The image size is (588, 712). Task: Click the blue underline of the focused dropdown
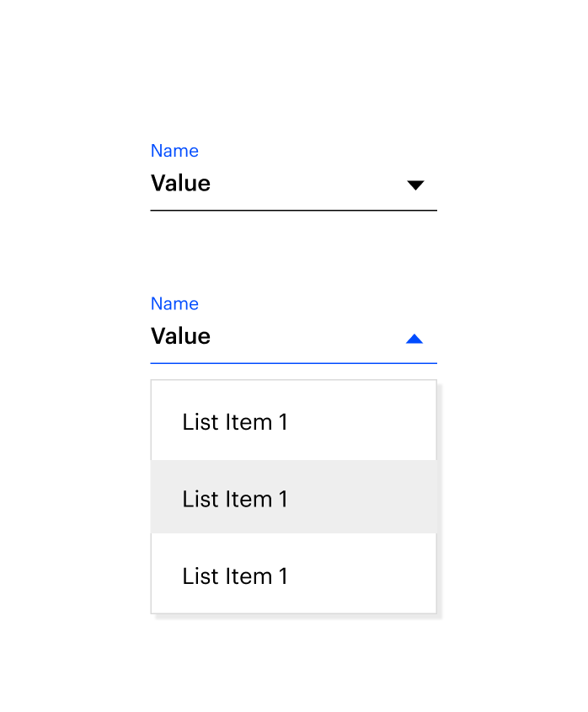(x=293, y=362)
